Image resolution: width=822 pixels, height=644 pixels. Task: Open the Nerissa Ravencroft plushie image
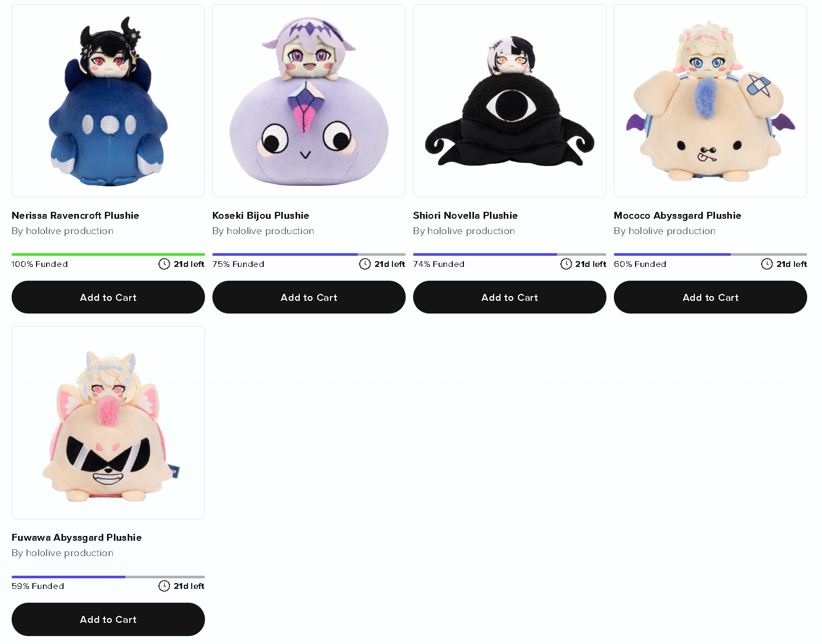[108, 101]
